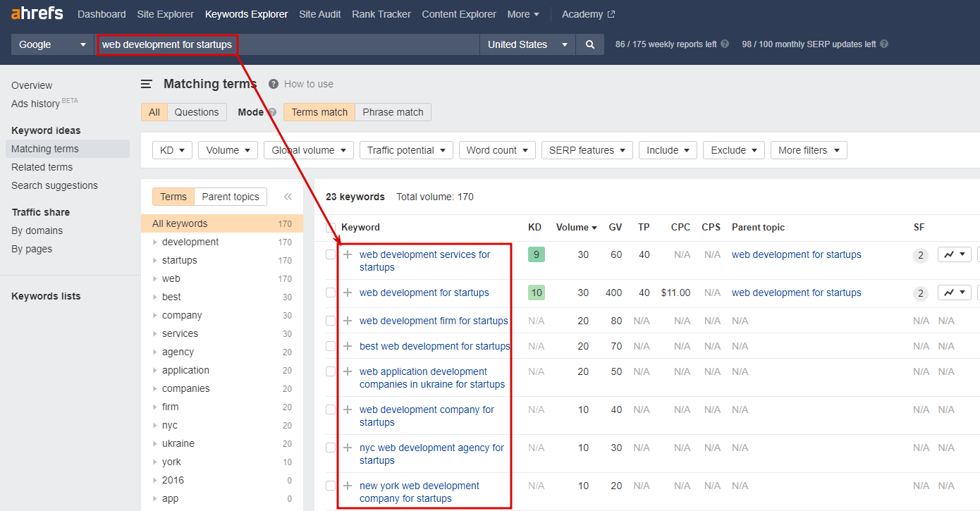Image resolution: width=980 pixels, height=511 pixels.
Task: Open Traffic share By domains
Action: coord(37,230)
